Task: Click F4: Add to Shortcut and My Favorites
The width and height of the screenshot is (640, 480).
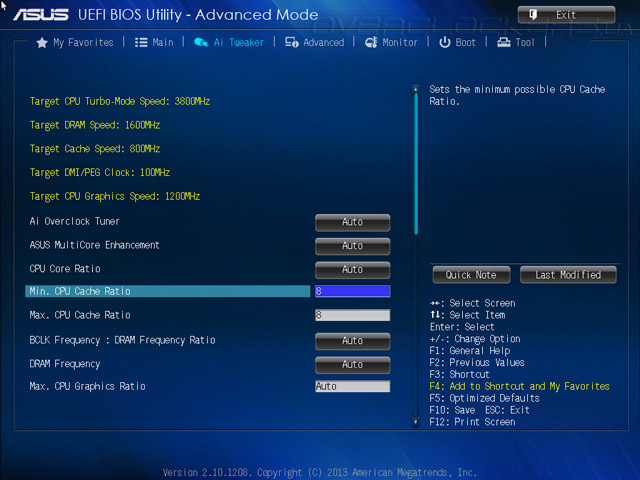Action: pos(519,387)
